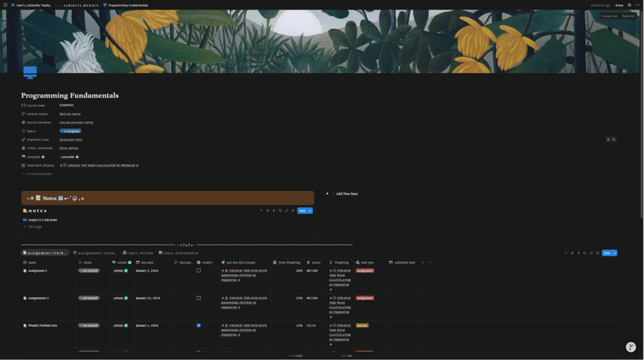Screen dimensions: 644x360
Task: Open Assignment 1 row page icon
Action: tap(25, 271)
